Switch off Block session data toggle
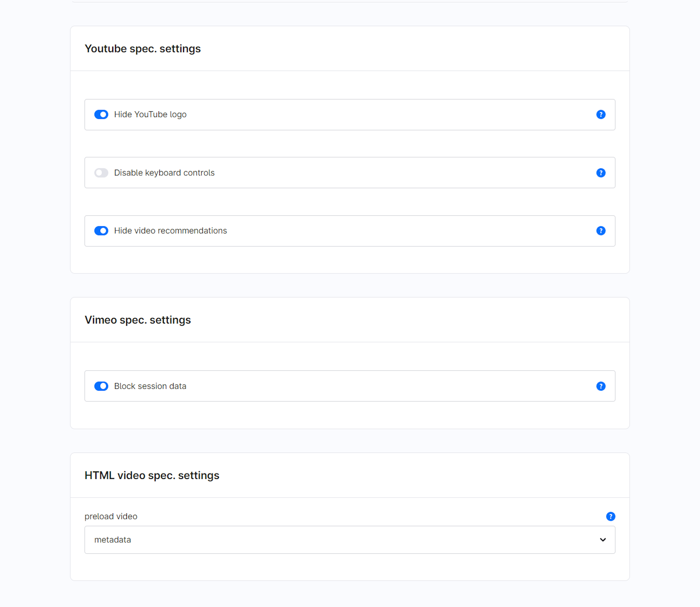700x607 pixels. 101,386
